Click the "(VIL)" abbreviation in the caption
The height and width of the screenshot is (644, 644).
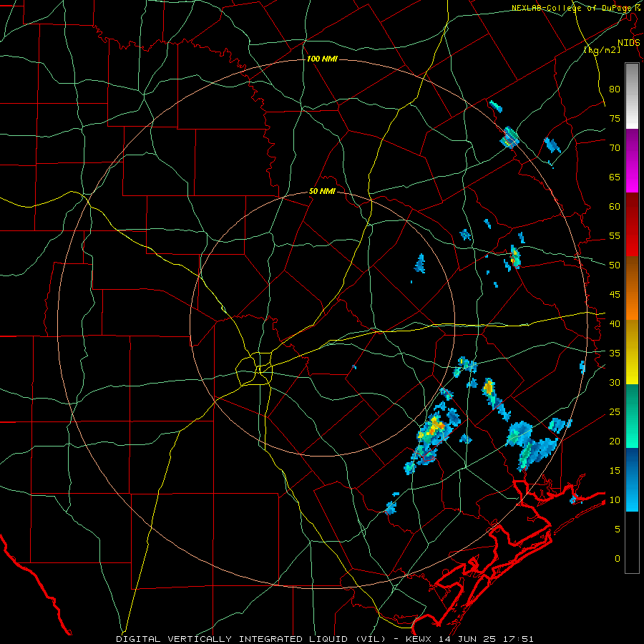point(371,639)
